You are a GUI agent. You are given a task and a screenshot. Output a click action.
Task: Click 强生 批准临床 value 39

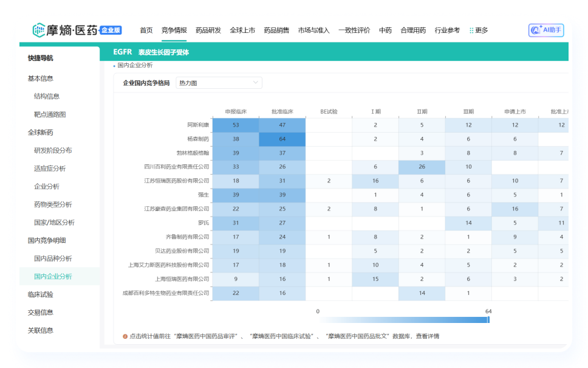click(x=282, y=195)
